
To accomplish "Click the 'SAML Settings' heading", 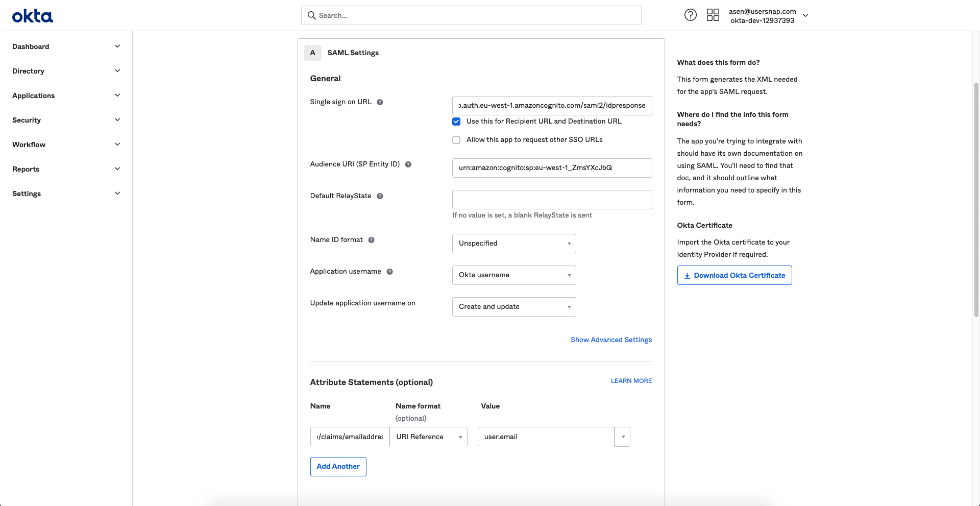I will pos(353,53).
